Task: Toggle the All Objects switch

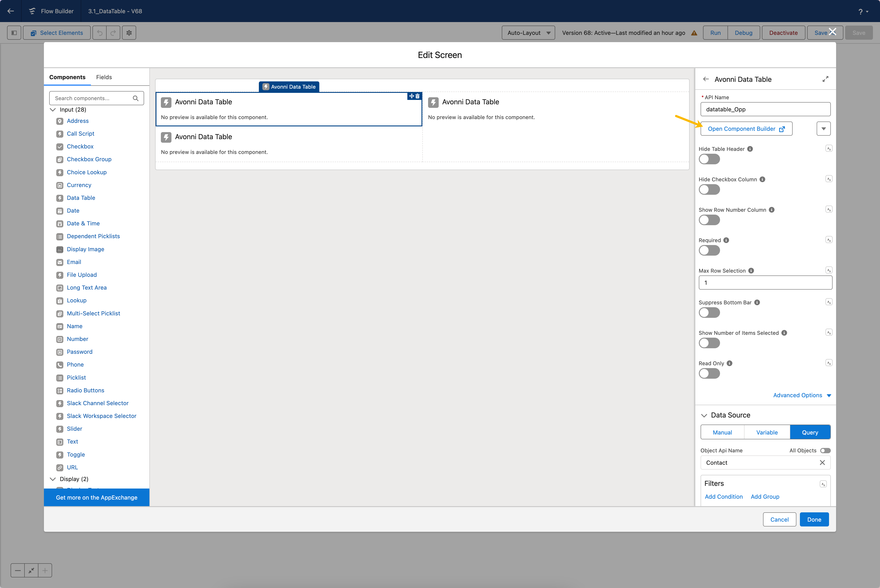Action: 825,450
